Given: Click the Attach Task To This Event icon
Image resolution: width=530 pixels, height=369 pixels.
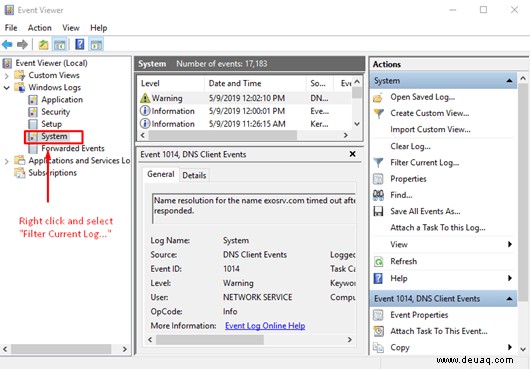Looking at the screenshot, I should pos(379,331).
